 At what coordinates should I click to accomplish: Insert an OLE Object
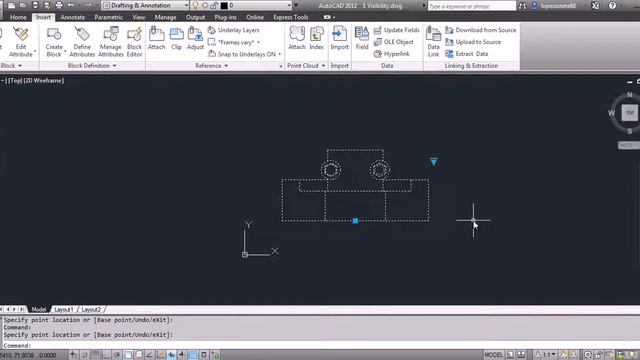point(393,42)
